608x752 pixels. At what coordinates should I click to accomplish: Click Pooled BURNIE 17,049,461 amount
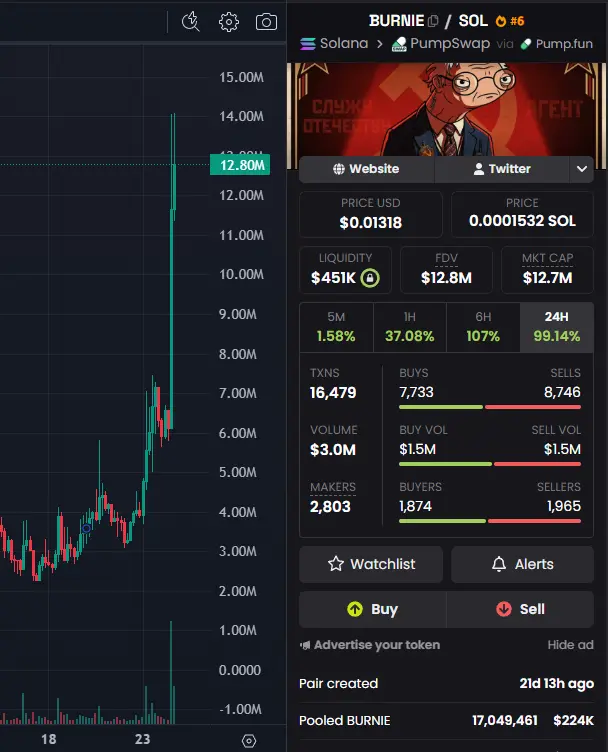pos(504,720)
